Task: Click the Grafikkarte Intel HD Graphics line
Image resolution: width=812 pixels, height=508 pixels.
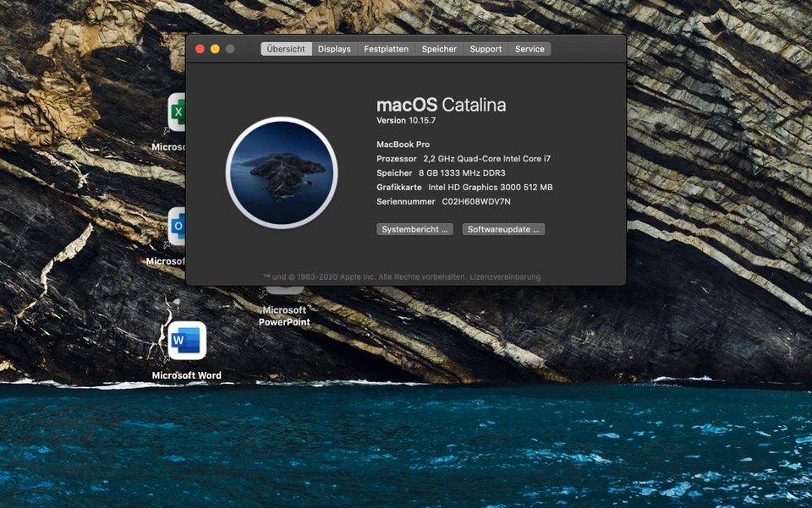Action: pos(464,188)
